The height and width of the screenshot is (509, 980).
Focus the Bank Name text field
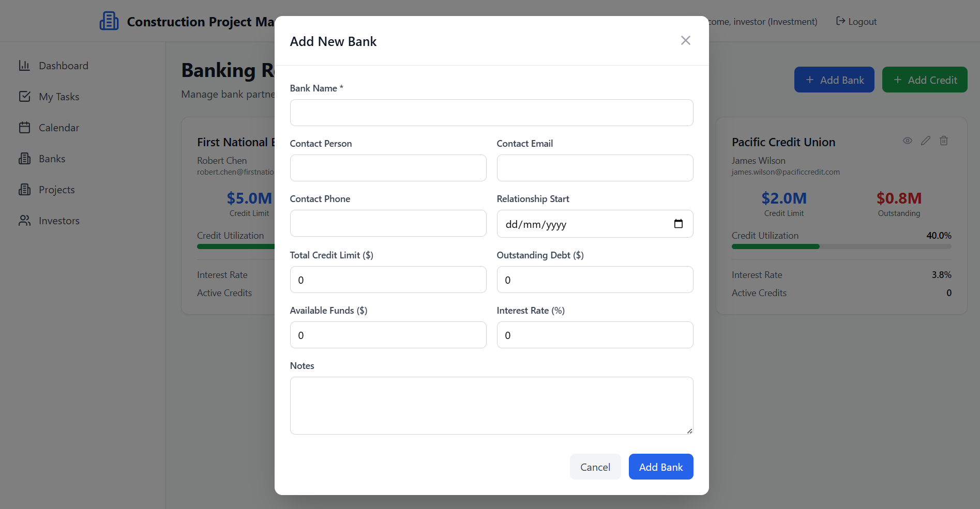491,113
